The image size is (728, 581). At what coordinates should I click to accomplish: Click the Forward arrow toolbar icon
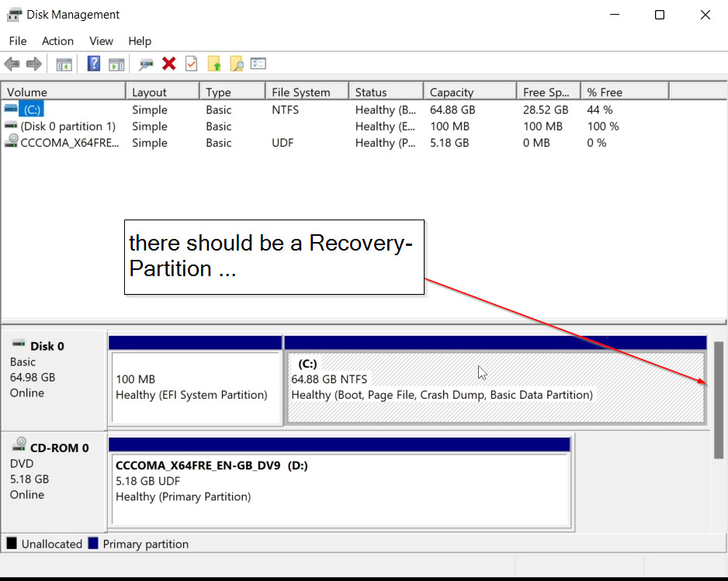point(33,64)
